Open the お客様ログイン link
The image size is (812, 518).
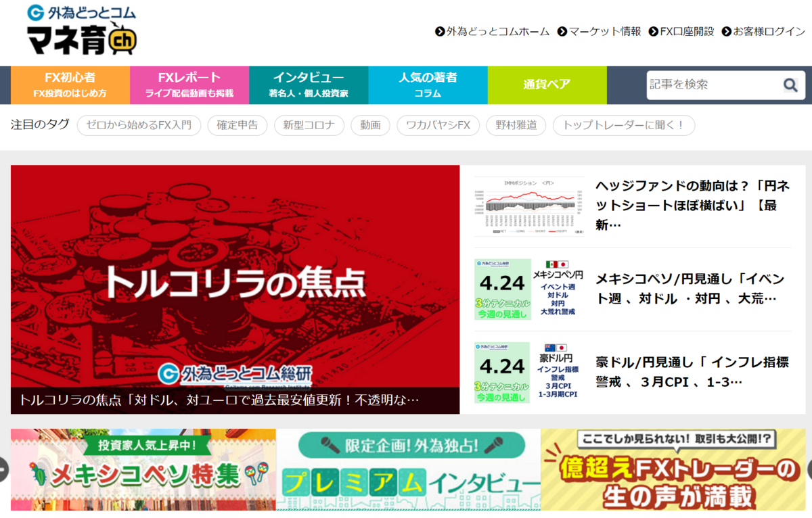pyautogui.click(x=769, y=32)
